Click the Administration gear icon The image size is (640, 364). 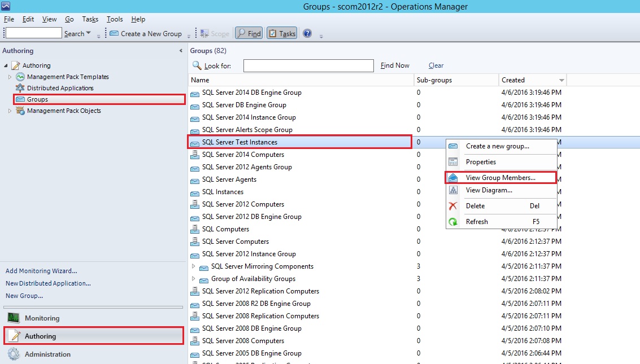pyautogui.click(x=14, y=354)
